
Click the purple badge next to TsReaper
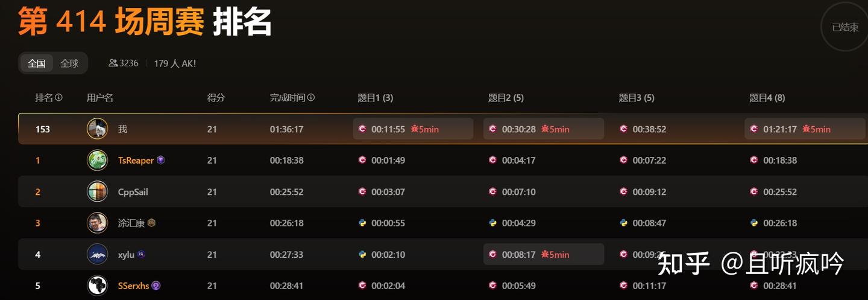click(x=160, y=160)
